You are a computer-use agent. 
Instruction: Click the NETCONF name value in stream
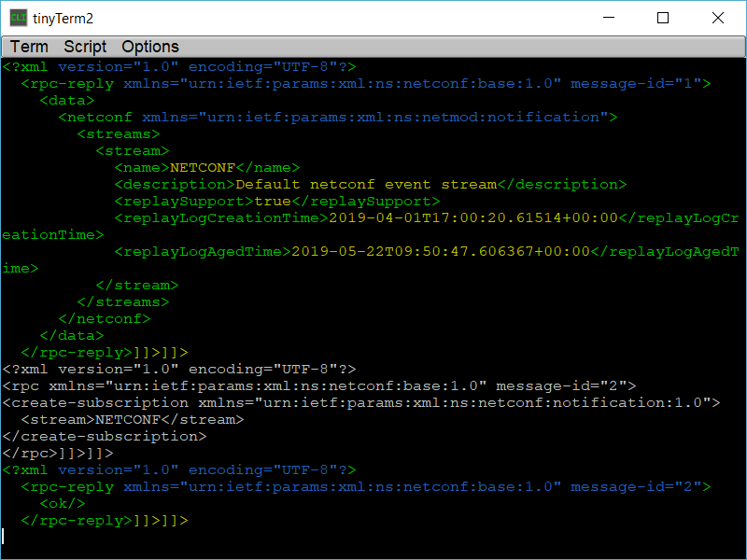pos(203,168)
